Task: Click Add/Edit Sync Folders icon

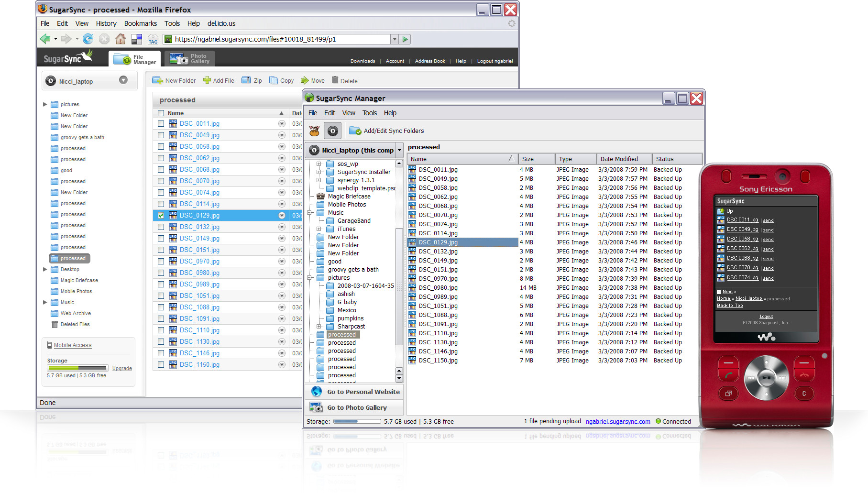Action: 355,131
